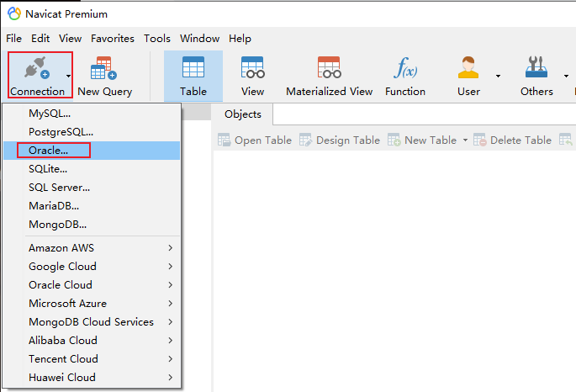Expand the Alibaba Cloud submenu
Image resolution: width=576 pixels, height=392 pixels.
click(x=92, y=340)
